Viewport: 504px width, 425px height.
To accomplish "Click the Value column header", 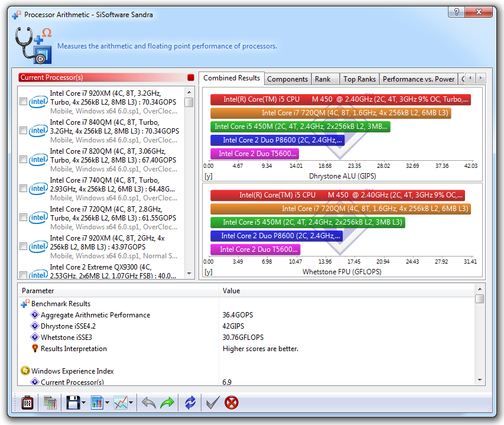I will click(346, 291).
